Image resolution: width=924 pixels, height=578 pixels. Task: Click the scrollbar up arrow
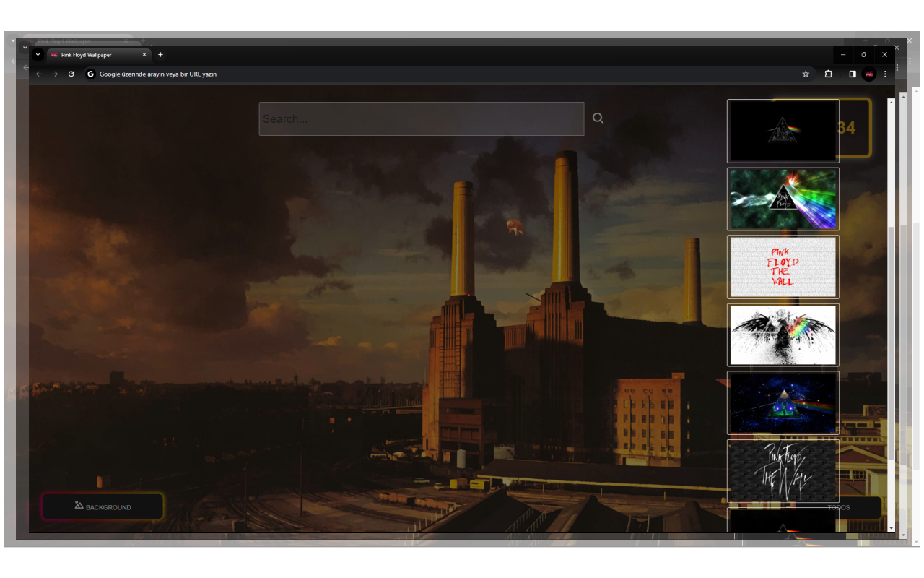pyautogui.click(x=891, y=102)
